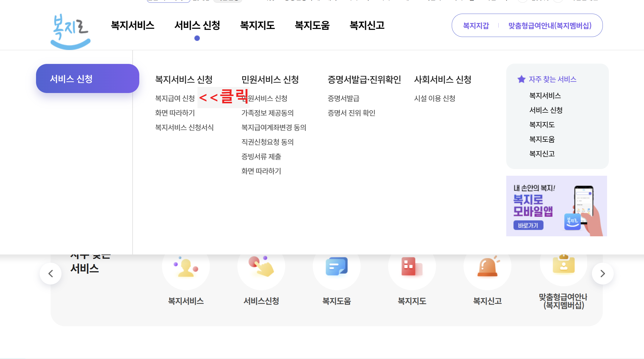
Task: Open the 복지지도 red building icon
Action: pyautogui.click(x=412, y=267)
